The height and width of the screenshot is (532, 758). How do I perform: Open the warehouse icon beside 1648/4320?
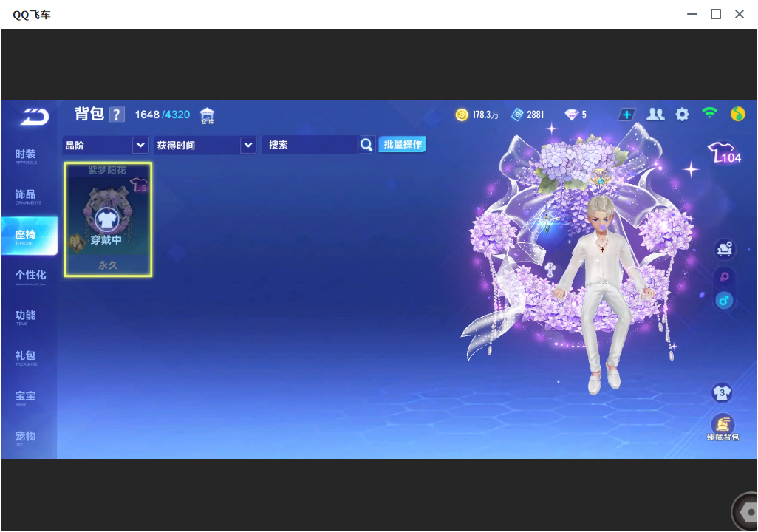click(x=208, y=115)
